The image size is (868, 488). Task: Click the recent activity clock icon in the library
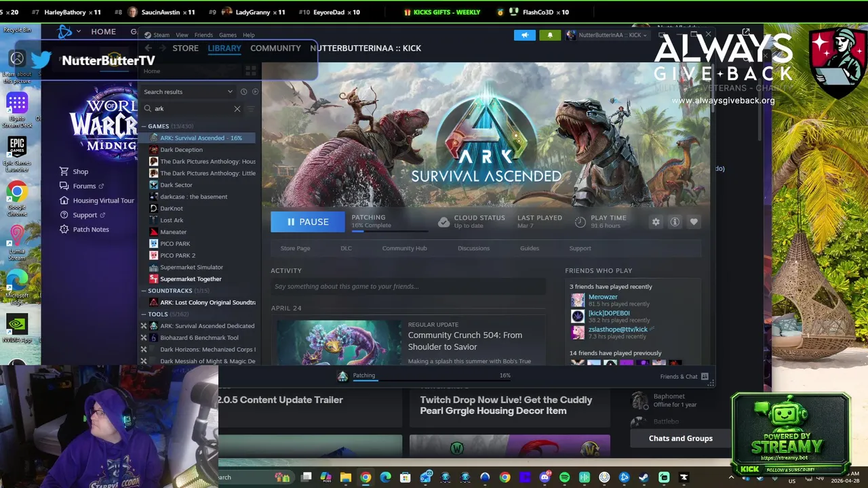click(243, 91)
